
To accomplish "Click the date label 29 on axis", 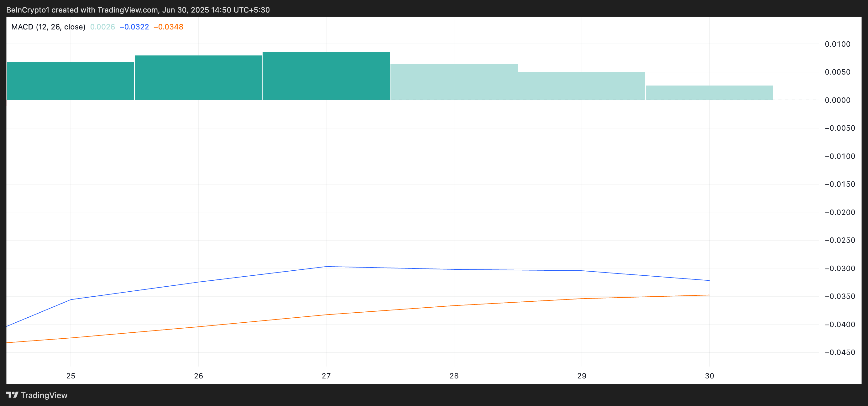I will point(582,376).
